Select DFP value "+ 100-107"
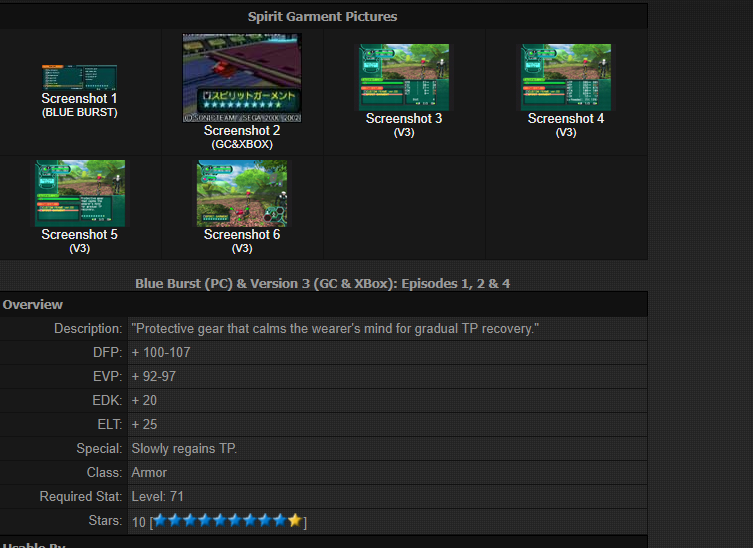This screenshot has height=548, width=753. point(161,353)
